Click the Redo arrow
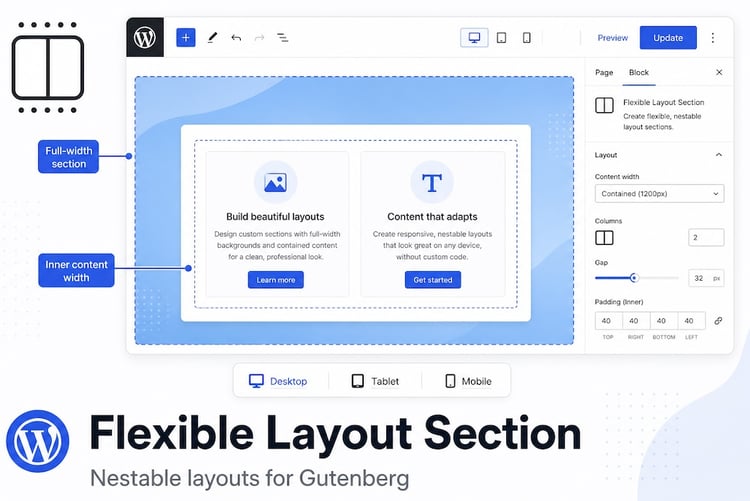Image resolution: width=750 pixels, height=501 pixels. click(x=259, y=37)
